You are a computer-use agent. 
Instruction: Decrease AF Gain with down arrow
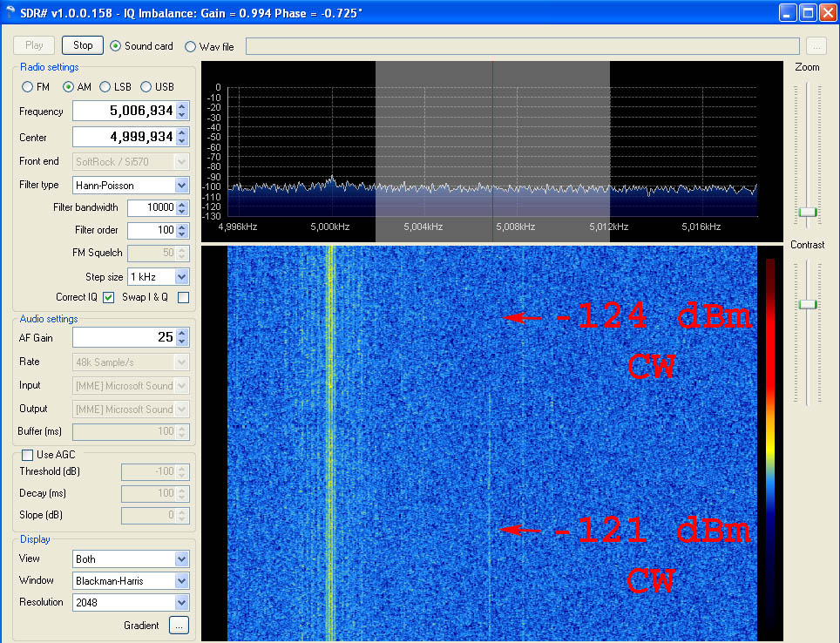(182, 342)
